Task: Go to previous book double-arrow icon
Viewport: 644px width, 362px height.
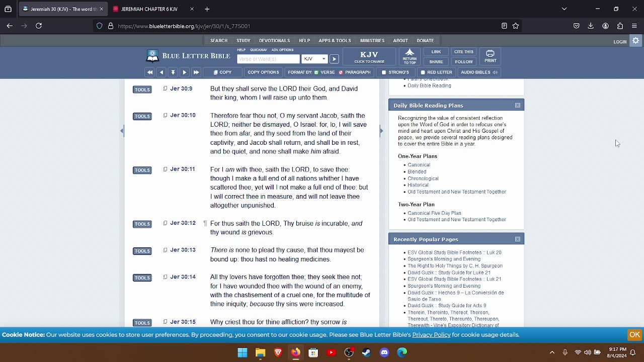Action: tap(149, 72)
